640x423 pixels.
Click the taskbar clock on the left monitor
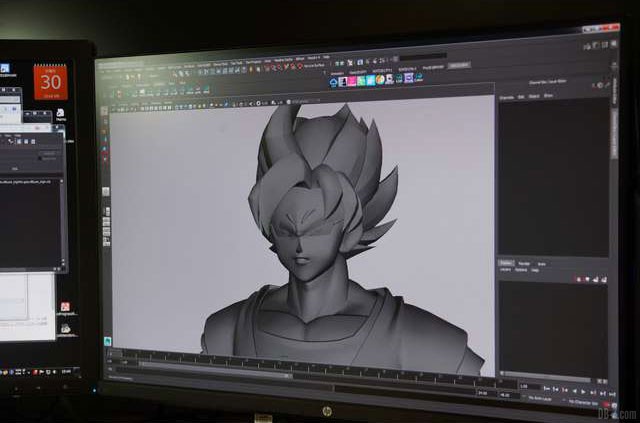pos(66,372)
